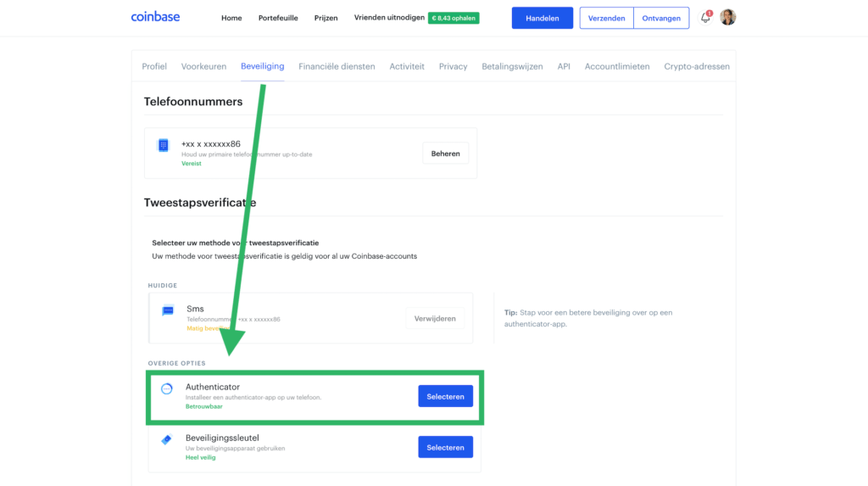The width and height of the screenshot is (868, 486).
Task: Click the Sms method title
Action: click(x=195, y=309)
